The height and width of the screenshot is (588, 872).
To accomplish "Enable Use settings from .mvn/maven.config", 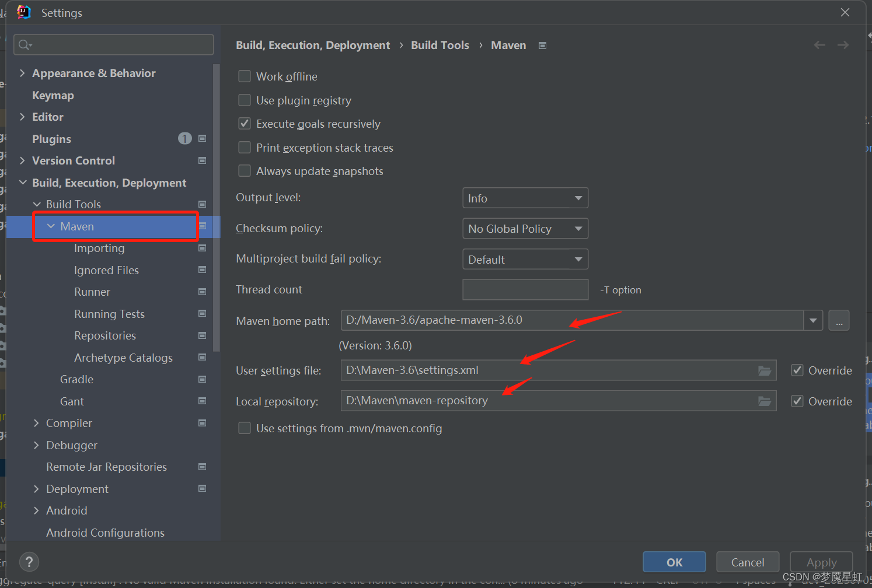I will [x=245, y=428].
